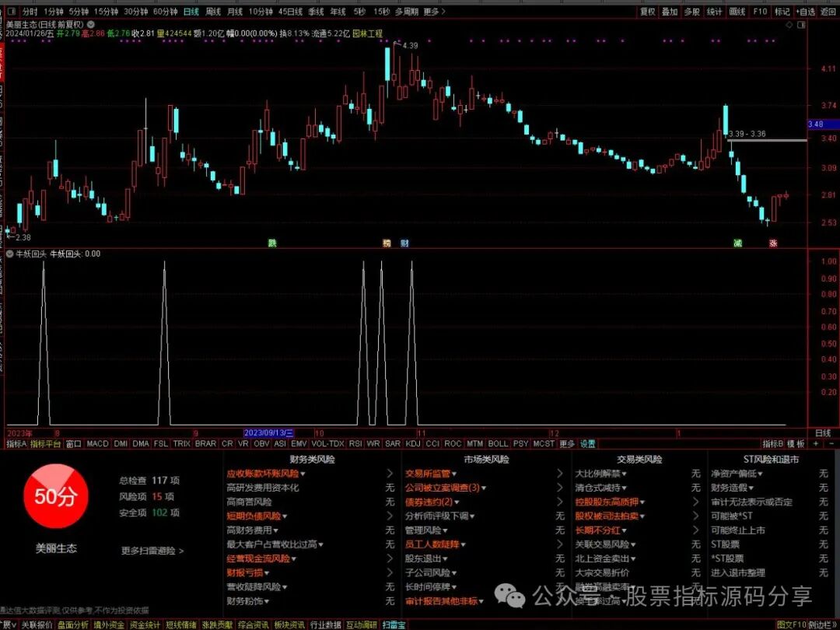Switch to 周线 weekly timeframe tab
The image size is (840, 630).
click(x=213, y=11)
